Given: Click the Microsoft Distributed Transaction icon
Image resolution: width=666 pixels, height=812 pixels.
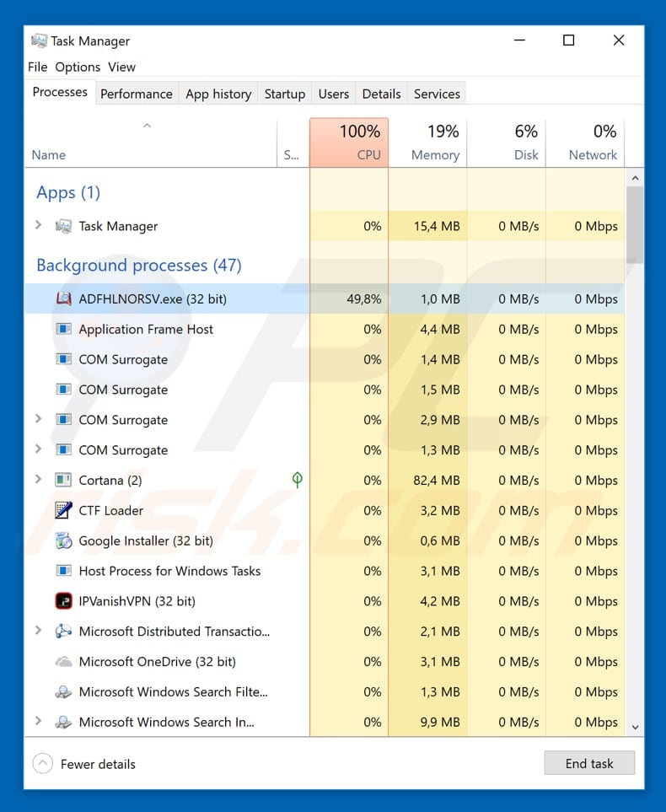Looking at the screenshot, I should 63,632.
